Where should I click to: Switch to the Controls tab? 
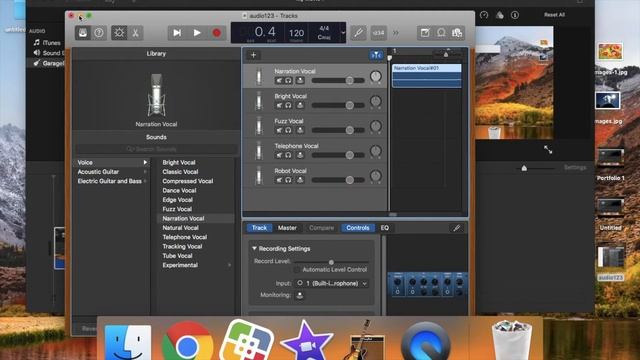[x=358, y=228]
